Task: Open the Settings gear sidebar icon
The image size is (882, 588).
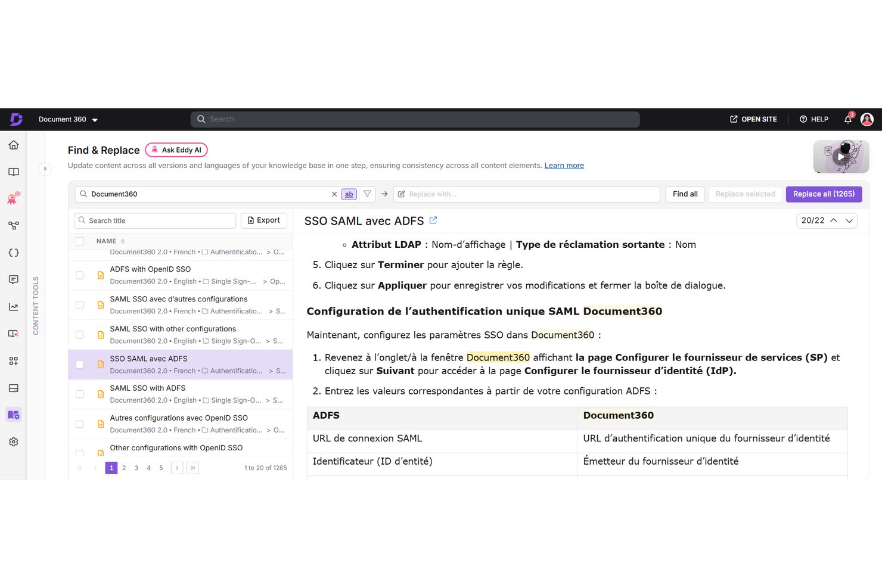Action: tap(14, 442)
